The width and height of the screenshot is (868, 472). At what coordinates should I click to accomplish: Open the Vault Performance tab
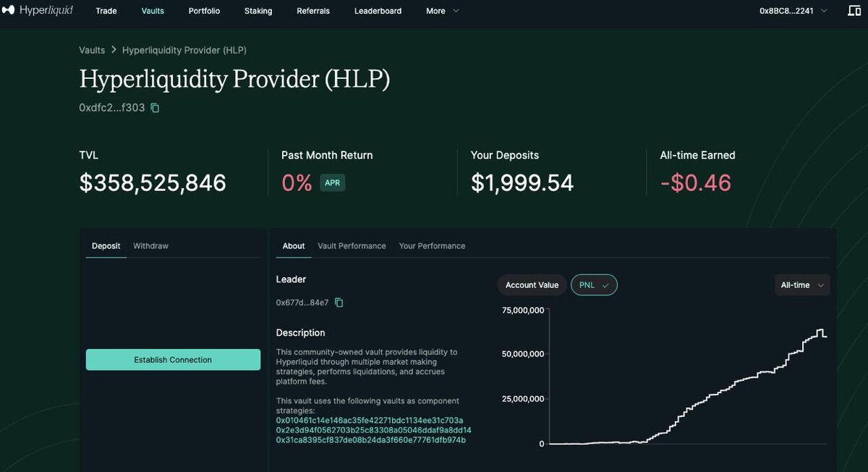click(352, 246)
